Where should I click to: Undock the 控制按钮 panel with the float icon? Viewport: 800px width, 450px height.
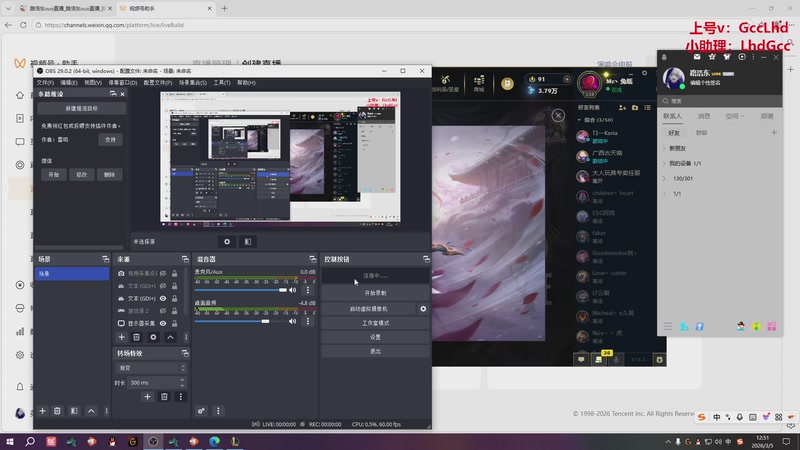tap(426, 259)
